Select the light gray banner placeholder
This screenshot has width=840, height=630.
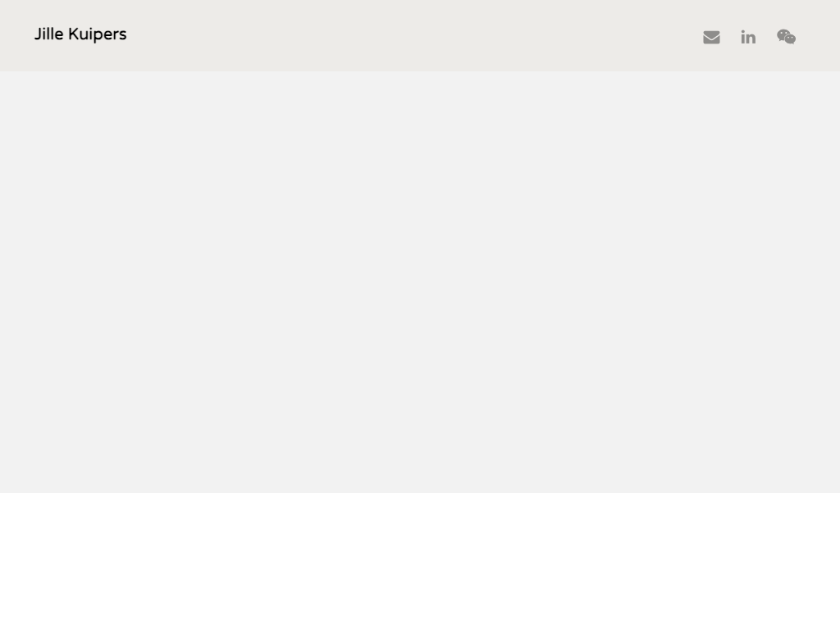pyautogui.click(x=420, y=282)
